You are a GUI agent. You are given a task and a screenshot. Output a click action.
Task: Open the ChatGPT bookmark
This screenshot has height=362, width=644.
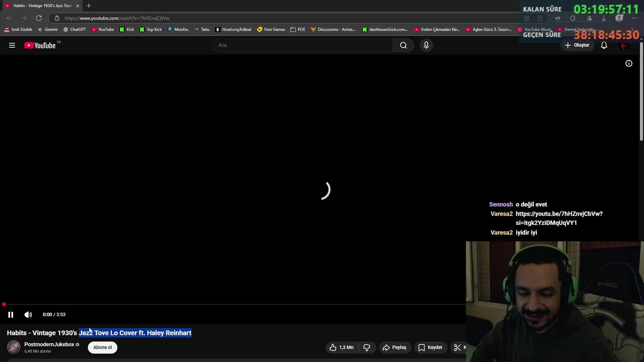(x=74, y=30)
